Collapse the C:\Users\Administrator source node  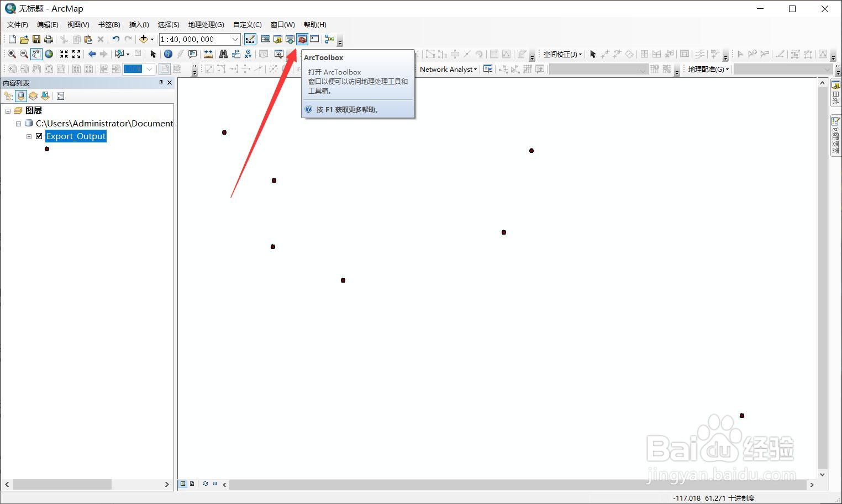point(18,124)
